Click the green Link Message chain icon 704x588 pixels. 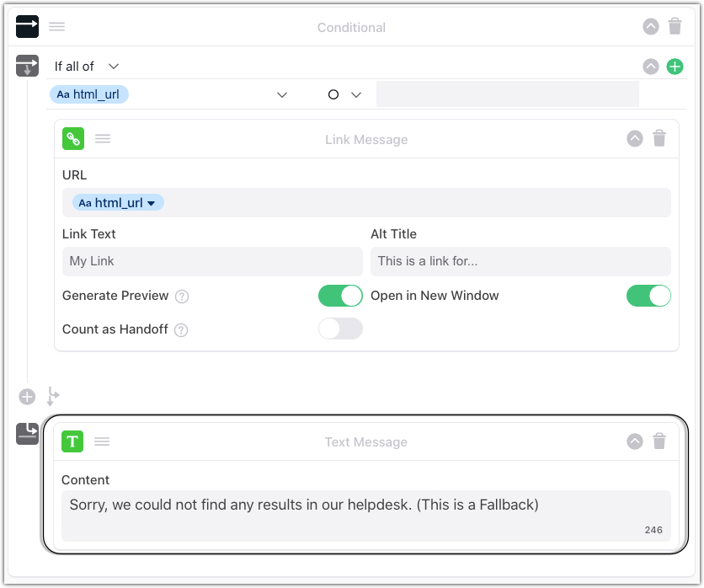73,139
